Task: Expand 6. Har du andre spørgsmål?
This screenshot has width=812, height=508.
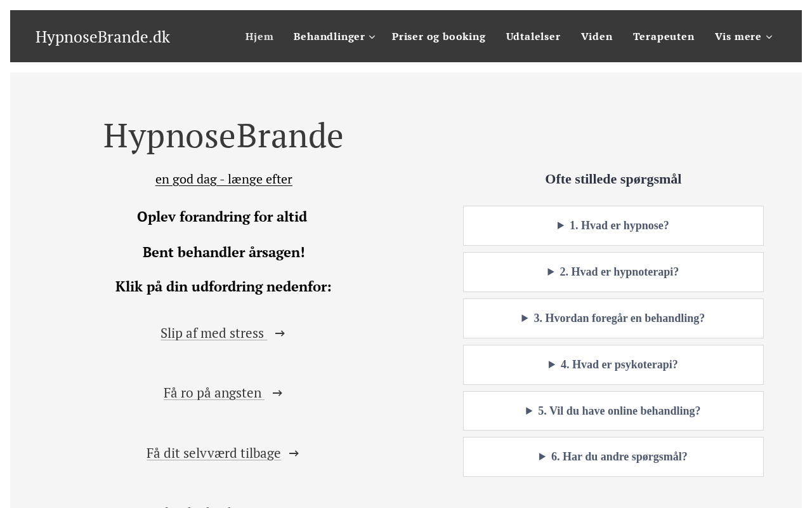Action: click(x=613, y=457)
